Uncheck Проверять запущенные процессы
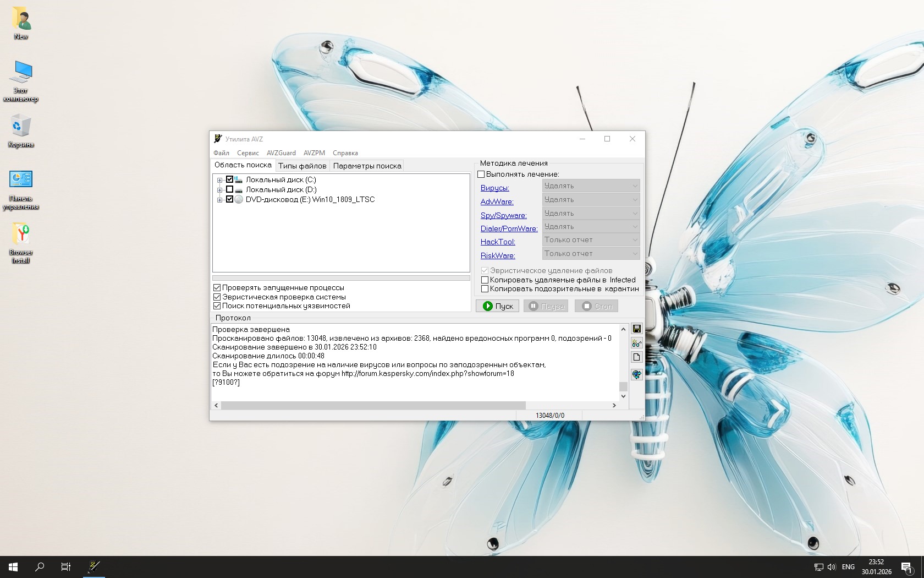The height and width of the screenshot is (578, 924). (x=217, y=287)
